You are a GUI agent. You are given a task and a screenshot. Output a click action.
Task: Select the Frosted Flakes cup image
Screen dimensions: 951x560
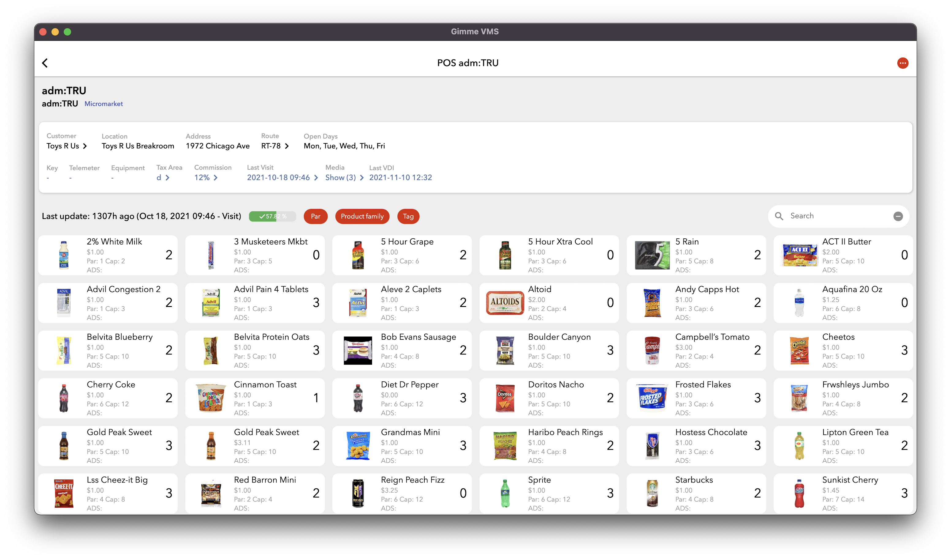click(x=652, y=398)
